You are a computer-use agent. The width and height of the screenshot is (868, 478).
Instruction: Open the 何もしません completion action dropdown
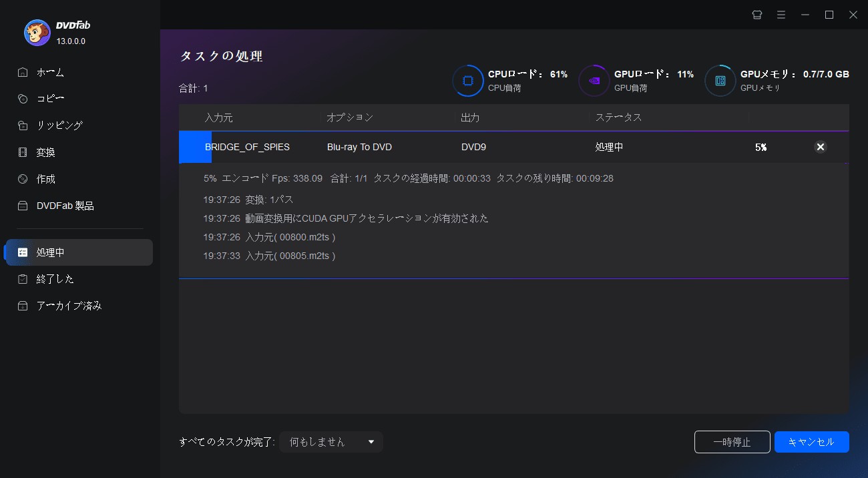click(x=331, y=442)
